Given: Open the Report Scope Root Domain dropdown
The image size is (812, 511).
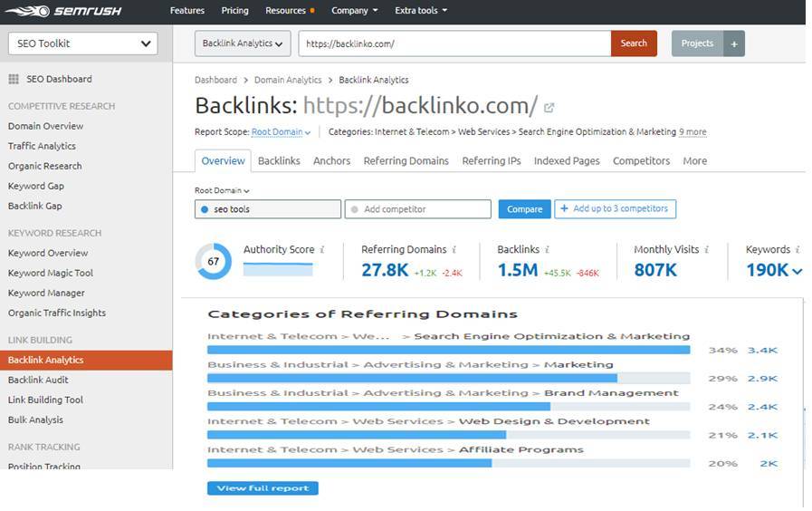Looking at the screenshot, I should coord(281,132).
